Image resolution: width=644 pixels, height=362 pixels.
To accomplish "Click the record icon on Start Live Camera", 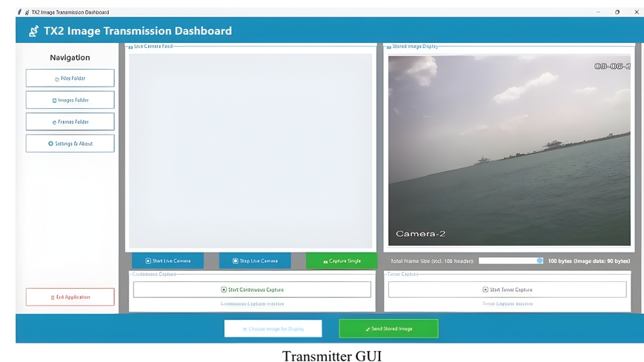I will pyautogui.click(x=148, y=261).
